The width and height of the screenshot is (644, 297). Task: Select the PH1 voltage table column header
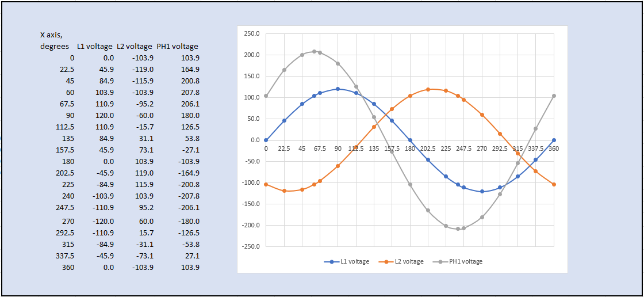(177, 47)
